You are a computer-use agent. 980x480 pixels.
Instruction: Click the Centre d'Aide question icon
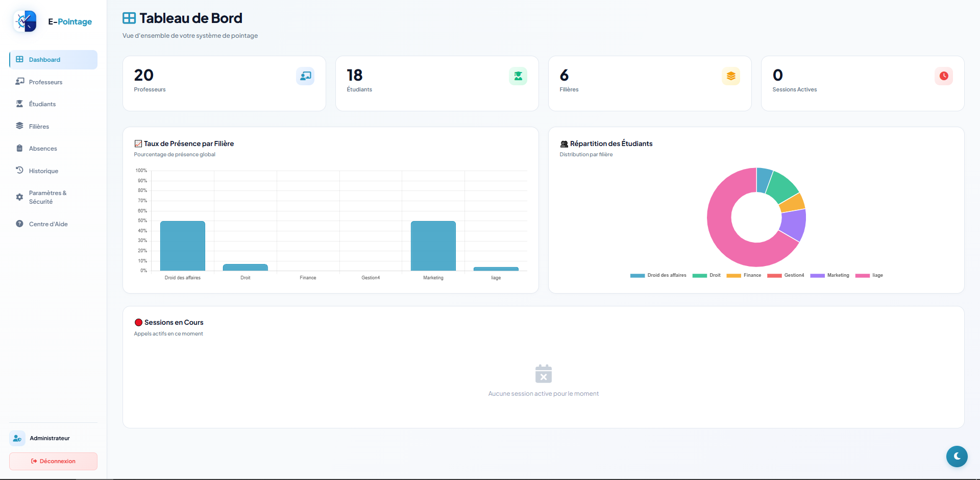[x=19, y=224]
